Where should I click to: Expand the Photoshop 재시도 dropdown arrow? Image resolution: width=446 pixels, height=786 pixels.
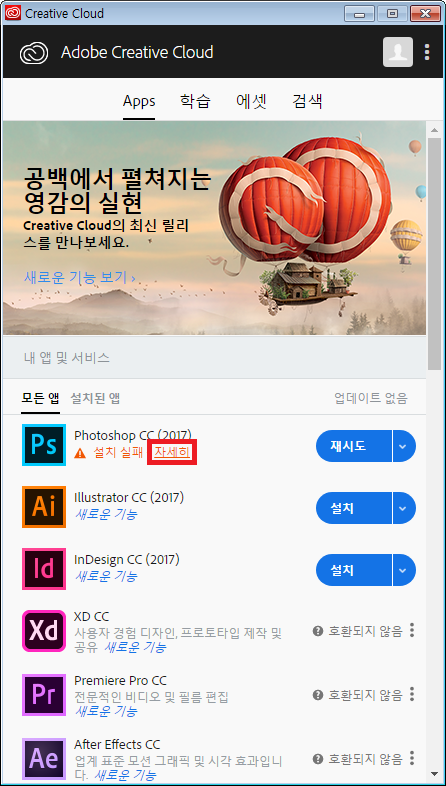404,446
